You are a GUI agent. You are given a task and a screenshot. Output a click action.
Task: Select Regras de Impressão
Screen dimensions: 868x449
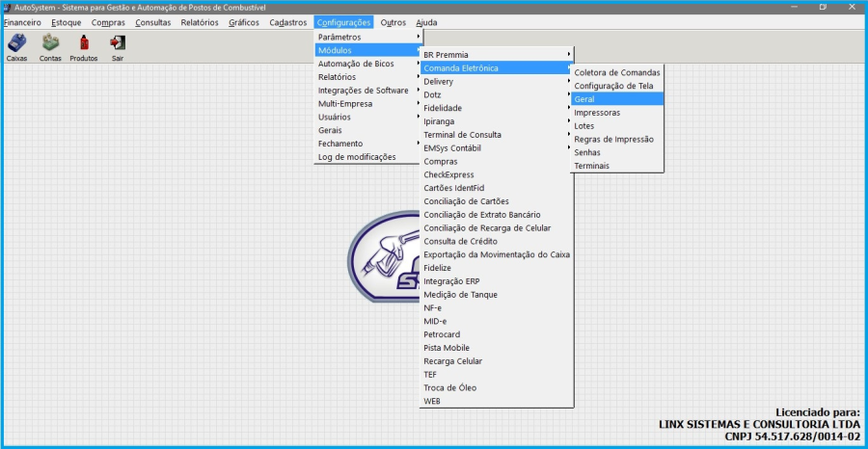(x=616, y=139)
